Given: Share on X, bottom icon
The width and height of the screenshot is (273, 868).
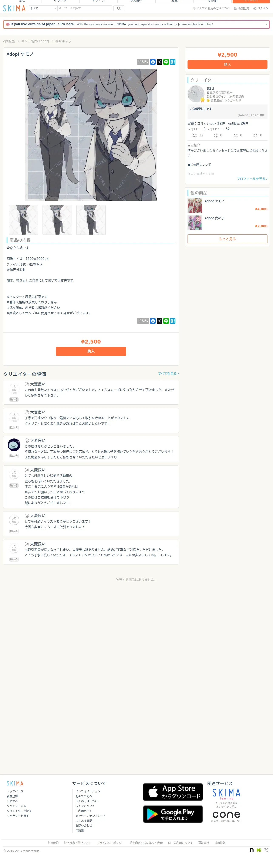Looking at the screenshot, I should point(159,321).
